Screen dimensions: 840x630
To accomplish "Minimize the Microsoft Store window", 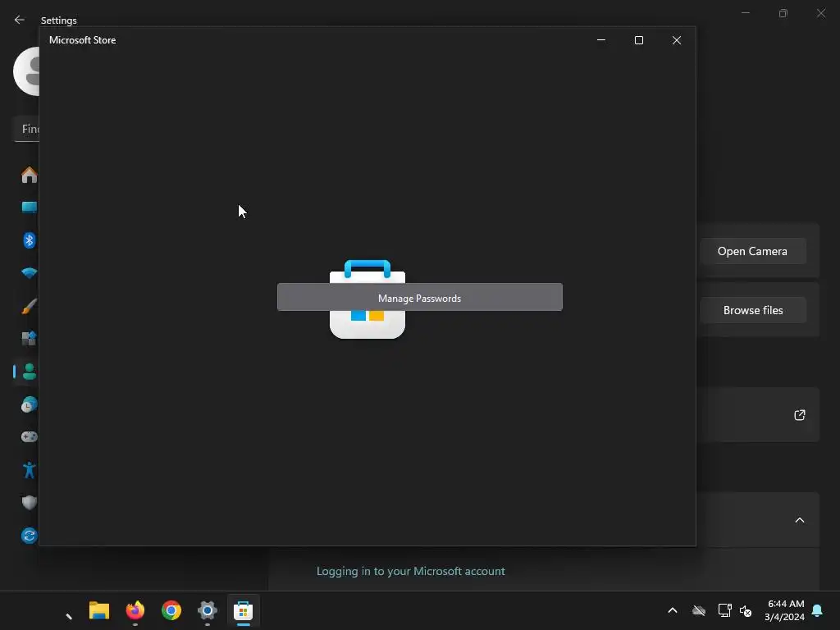I will [x=601, y=40].
